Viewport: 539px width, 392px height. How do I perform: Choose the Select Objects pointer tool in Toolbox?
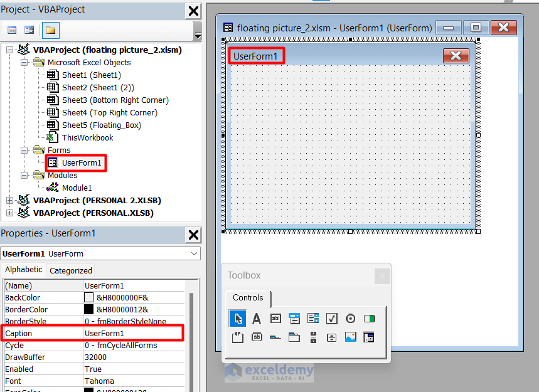238,319
